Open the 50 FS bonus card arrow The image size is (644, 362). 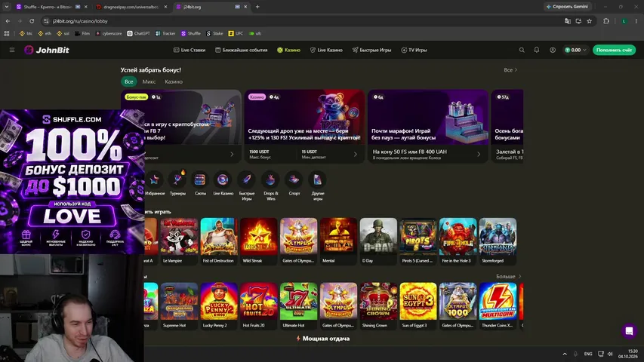coord(479,155)
